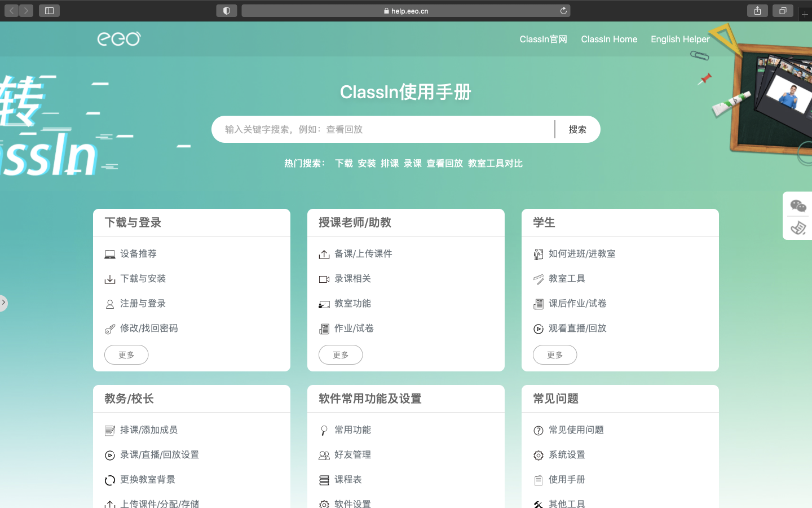Expand the collapsed panel via the left chevron
This screenshot has width=812, height=508.
coord(3,303)
